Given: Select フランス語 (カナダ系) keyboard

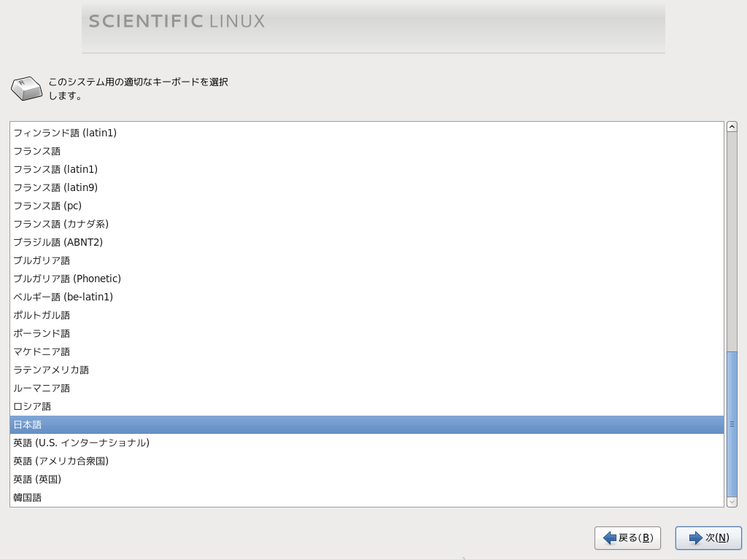Looking at the screenshot, I should click(x=366, y=224).
